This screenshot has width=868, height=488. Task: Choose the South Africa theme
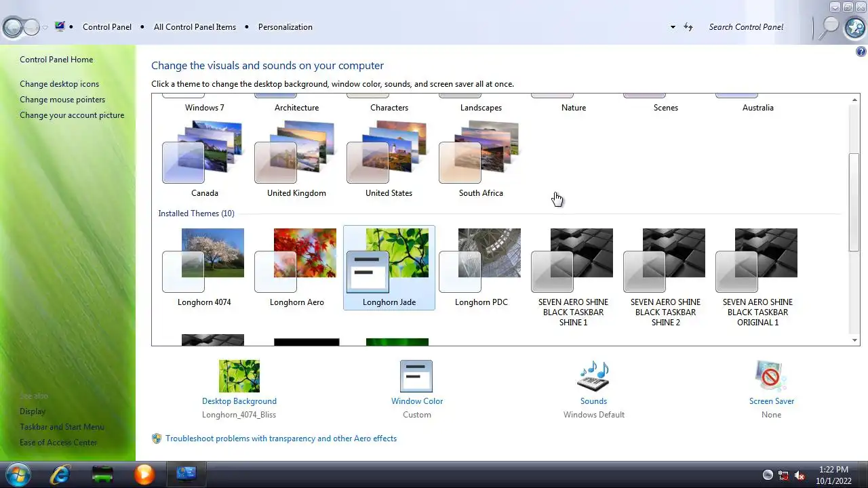pos(481,160)
